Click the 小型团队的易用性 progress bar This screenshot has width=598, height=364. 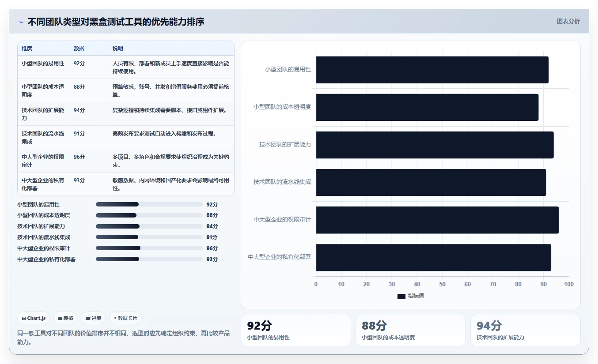149,204
